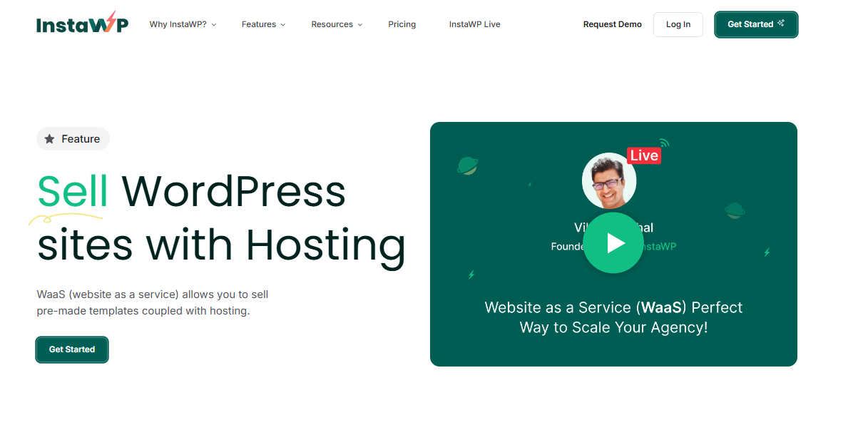The image size is (868, 425).
Task: Click the Log In button
Action: pyautogui.click(x=678, y=24)
